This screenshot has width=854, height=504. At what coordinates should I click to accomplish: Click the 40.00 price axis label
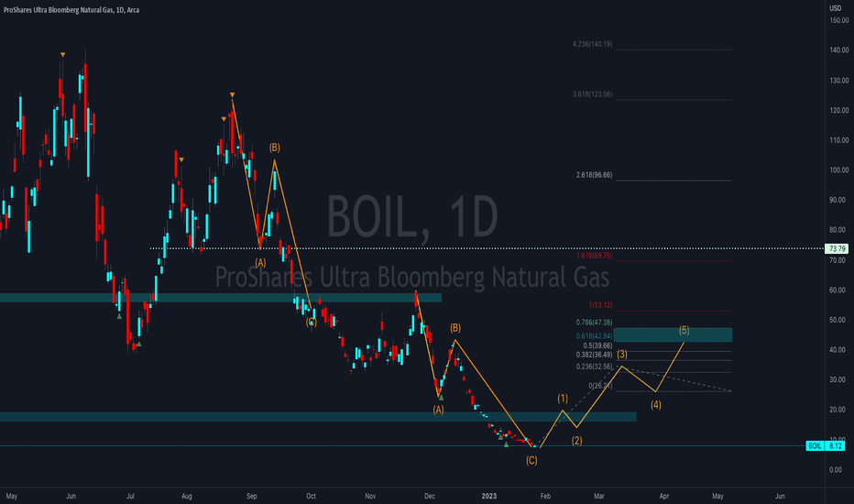(838, 350)
